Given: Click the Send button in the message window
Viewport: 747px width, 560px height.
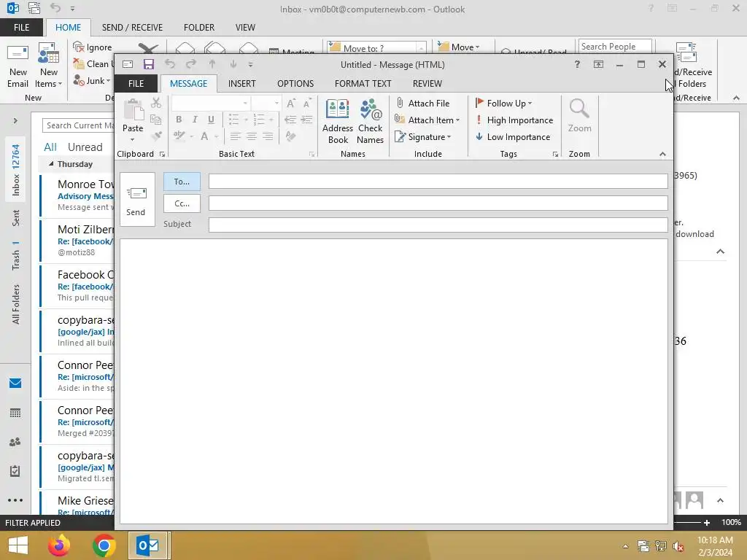Looking at the screenshot, I should [137, 200].
